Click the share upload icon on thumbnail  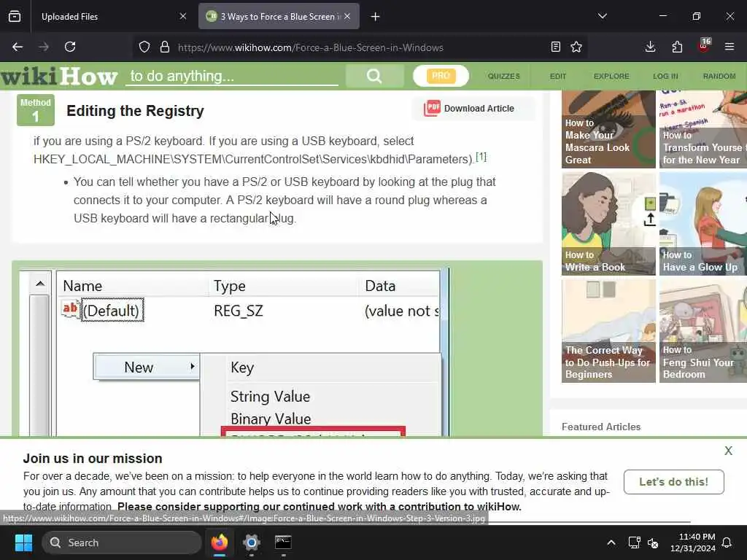tap(650, 220)
